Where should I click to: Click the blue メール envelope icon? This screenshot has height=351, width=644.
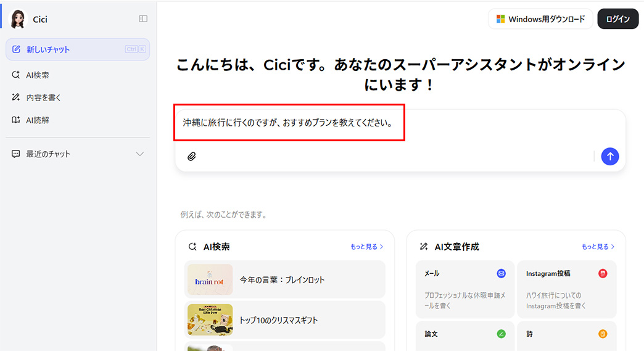pos(501,273)
